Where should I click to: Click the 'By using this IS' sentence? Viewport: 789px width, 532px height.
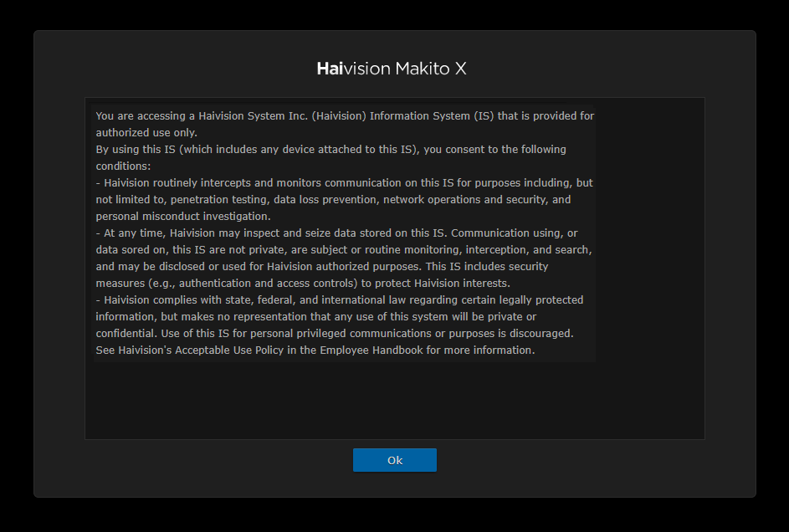tap(330, 149)
